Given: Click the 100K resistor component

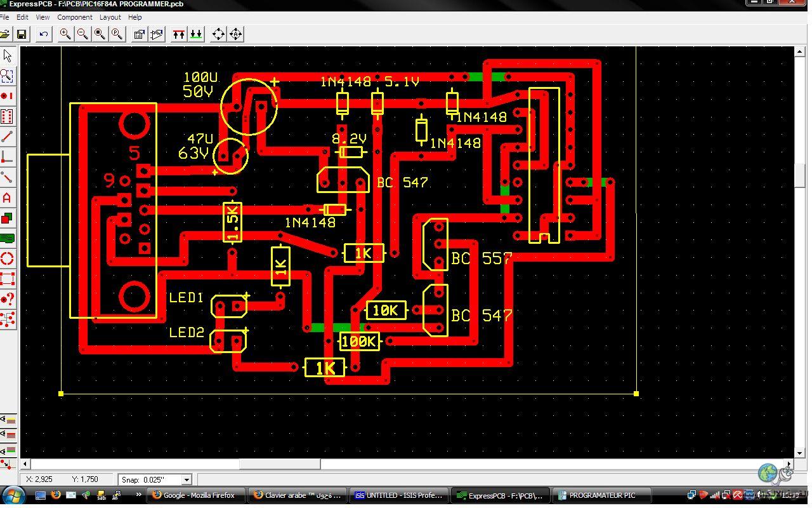Looking at the screenshot, I should [x=360, y=342].
